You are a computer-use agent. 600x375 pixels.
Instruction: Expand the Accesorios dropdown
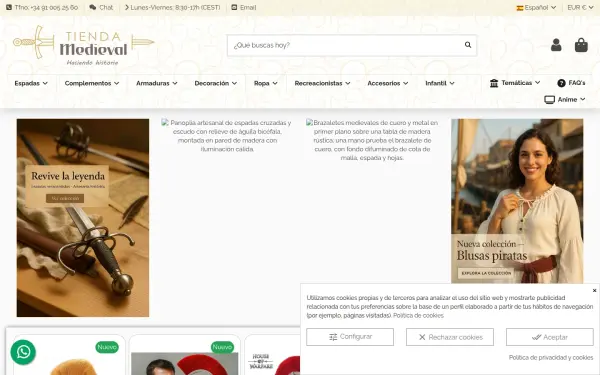[388, 83]
